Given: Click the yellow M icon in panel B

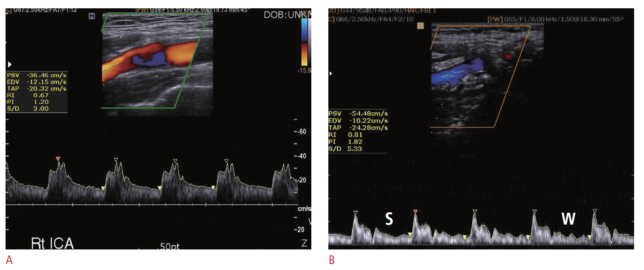Looking at the screenshot, I should tap(420, 26).
